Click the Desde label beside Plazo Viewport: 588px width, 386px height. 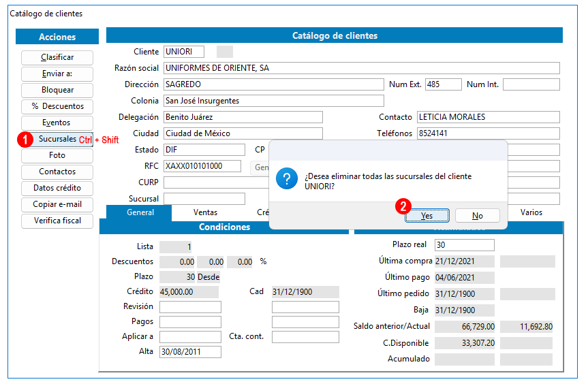(208, 277)
